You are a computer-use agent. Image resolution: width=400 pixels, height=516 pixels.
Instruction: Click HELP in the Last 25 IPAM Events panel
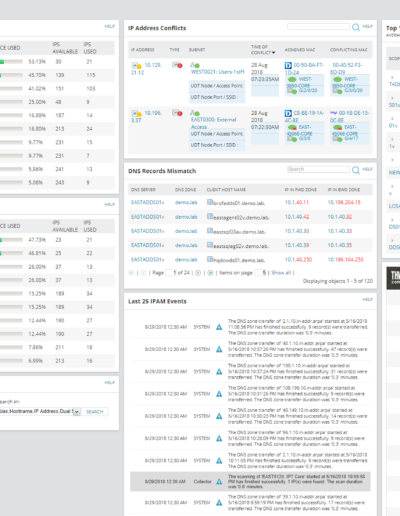point(367,299)
